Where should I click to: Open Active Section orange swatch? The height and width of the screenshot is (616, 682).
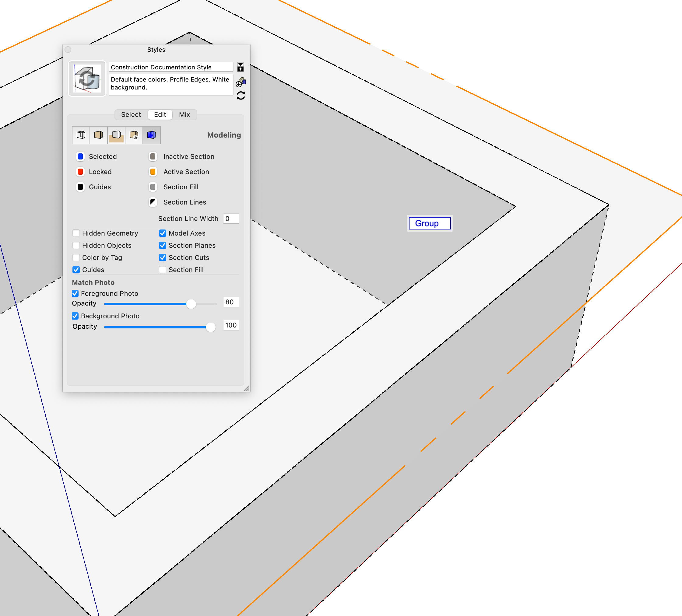click(153, 172)
